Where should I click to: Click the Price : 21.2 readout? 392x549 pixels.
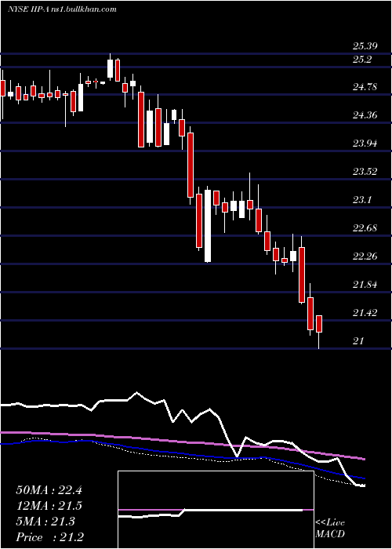(x=49, y=536)
